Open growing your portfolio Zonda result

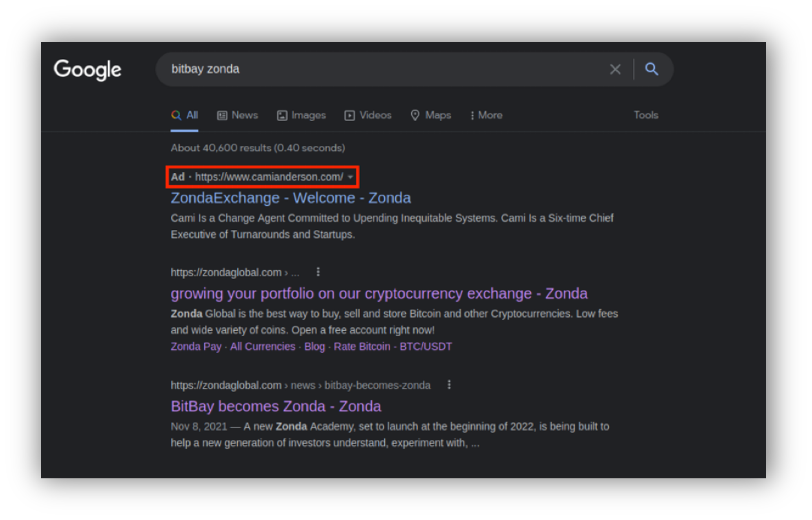pyautogui.click(x=379, y=294)
